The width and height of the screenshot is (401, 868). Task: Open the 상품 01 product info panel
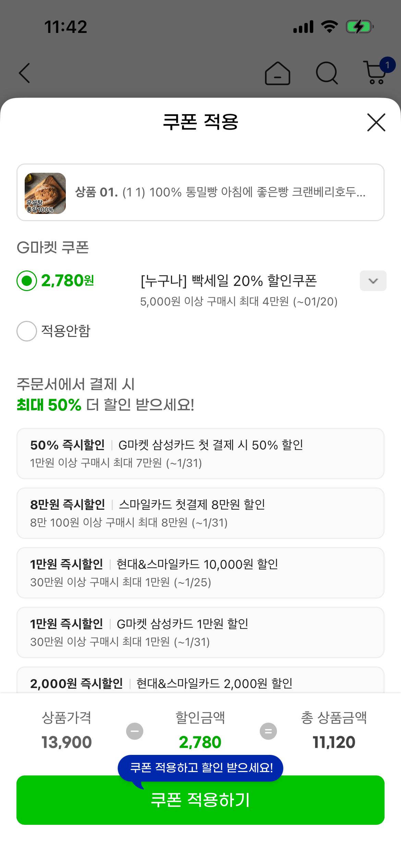coord(200,193)
